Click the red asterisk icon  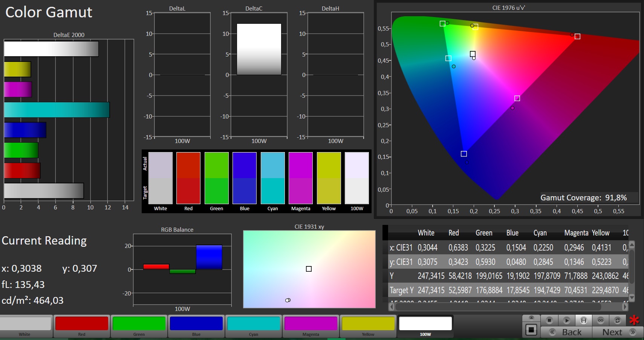[634, 320]
